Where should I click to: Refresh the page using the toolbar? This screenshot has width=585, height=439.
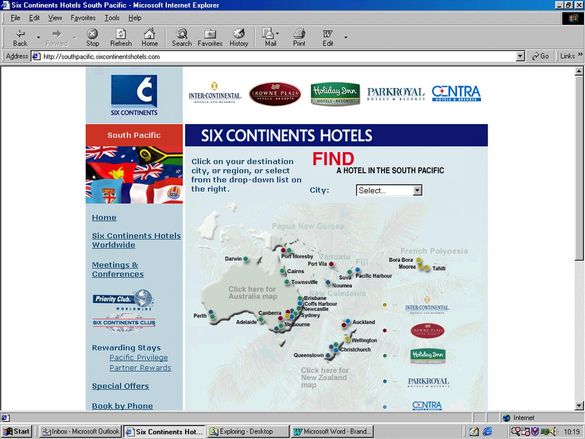(x=121, y=37)
